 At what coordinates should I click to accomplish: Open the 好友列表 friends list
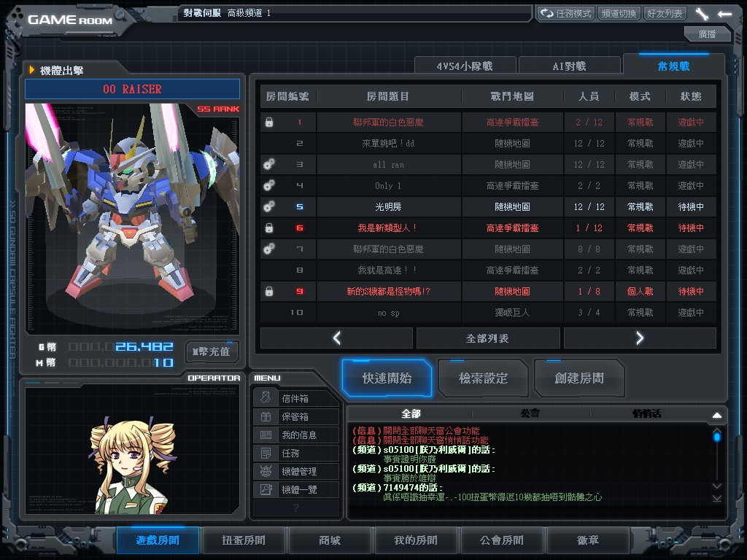(x=665, y=13)
